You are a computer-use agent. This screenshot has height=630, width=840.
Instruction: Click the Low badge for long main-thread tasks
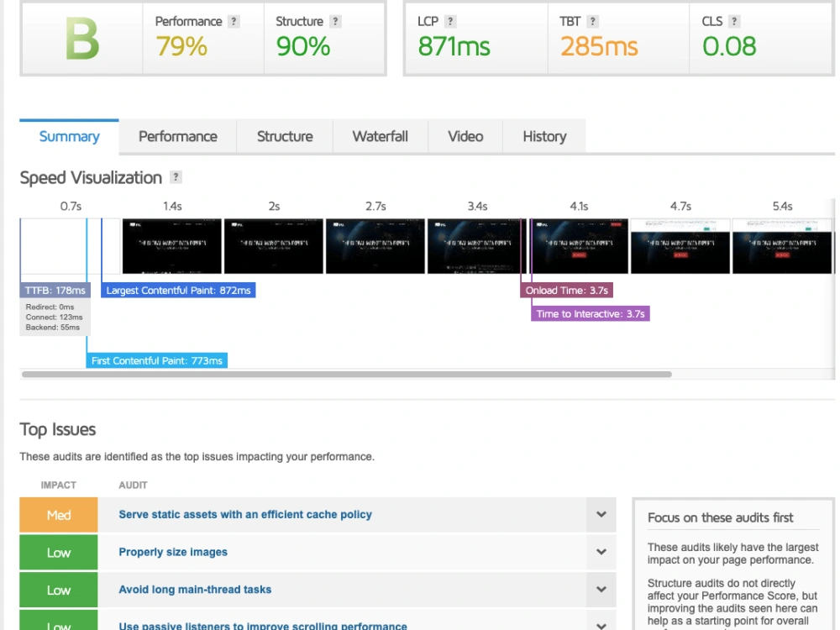point(59,590)
